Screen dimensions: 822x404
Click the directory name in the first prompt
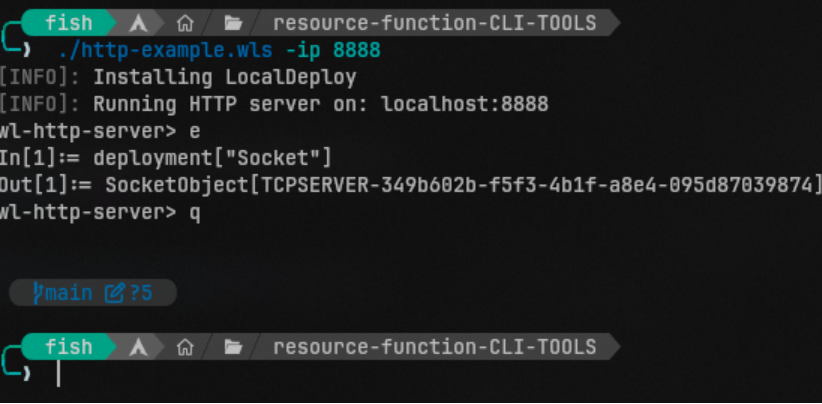[x=434, y=22]
